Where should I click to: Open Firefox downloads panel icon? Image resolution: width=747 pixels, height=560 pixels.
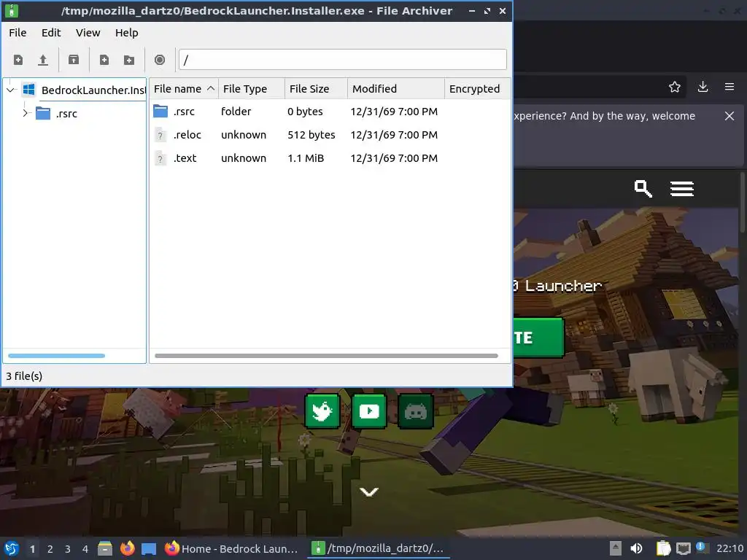(703, 87)
